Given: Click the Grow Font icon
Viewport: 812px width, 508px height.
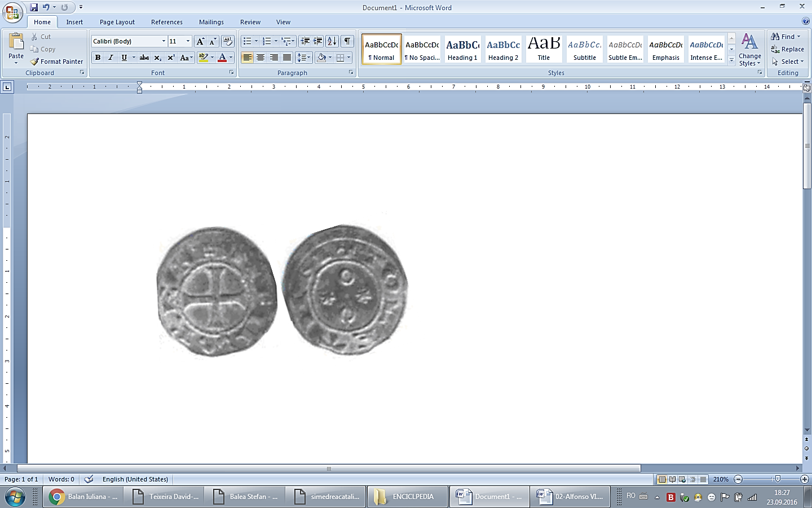Looking at the screenshot, I should tap(200, 41).
